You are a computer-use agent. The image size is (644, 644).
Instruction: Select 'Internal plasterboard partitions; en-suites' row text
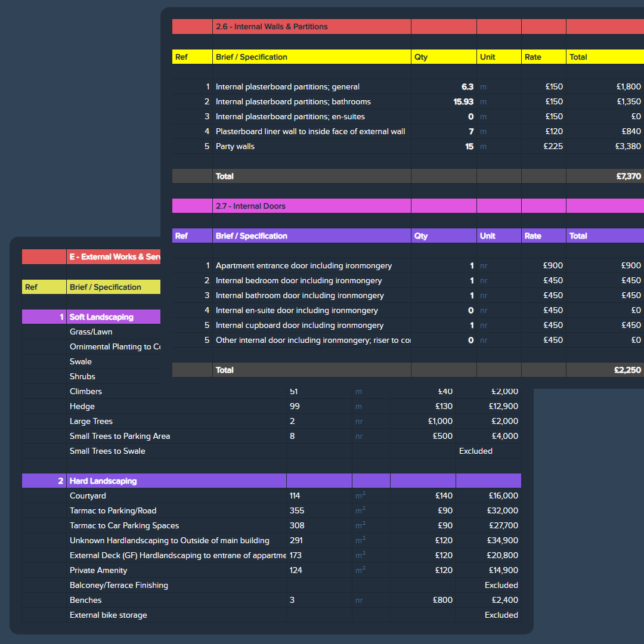click(290, 117)
